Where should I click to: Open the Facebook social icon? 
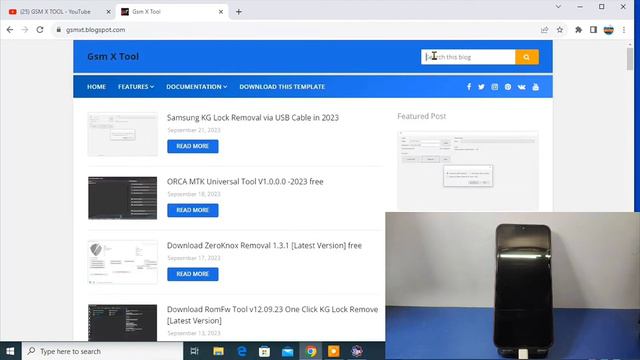(x=469, y=87)
